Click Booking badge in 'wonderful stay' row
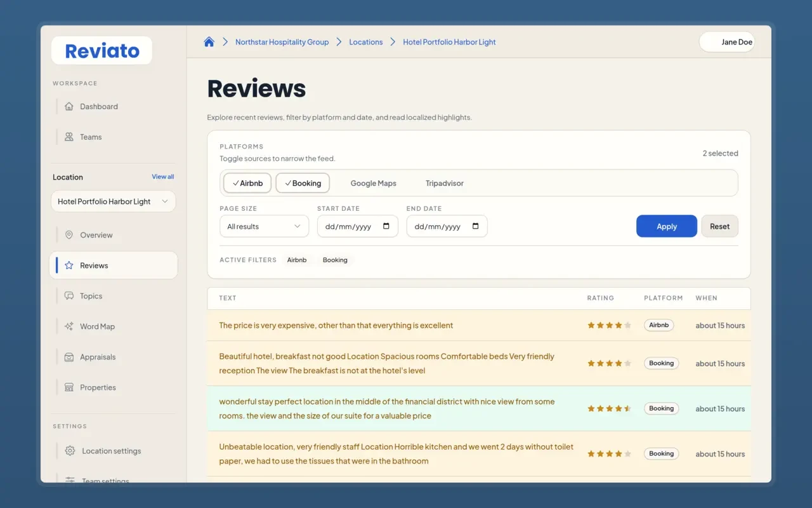Image resolution: width=812 pixels, height=508 pixels. [x=661, y=408]
